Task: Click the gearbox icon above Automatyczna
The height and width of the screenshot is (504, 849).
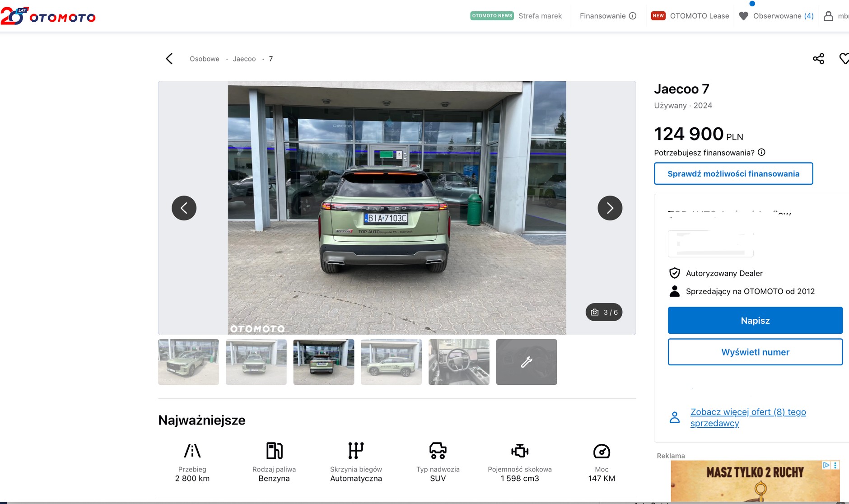Action: [x=356, y=450]
